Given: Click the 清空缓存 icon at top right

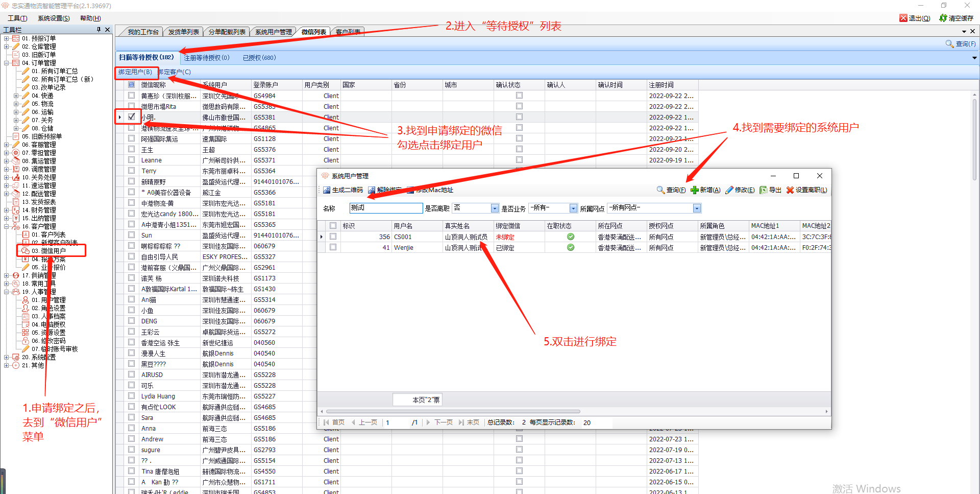Looking at the screenshot, I should (x=943, y=18).
